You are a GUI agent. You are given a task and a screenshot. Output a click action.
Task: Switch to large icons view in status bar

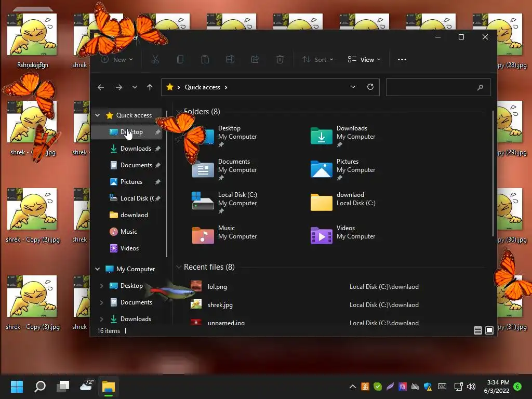489,330
